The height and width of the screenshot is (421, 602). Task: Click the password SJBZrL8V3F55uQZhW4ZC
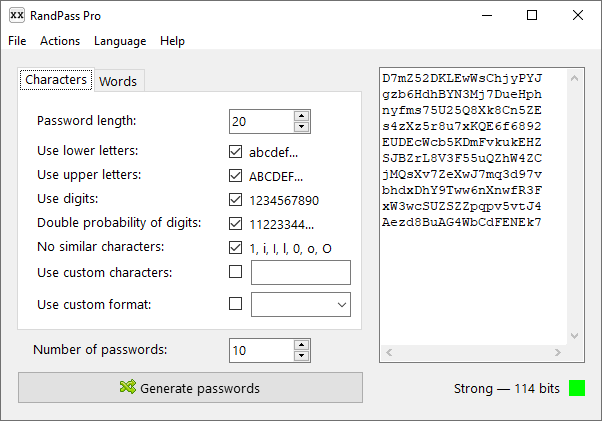tap(462, 158)
